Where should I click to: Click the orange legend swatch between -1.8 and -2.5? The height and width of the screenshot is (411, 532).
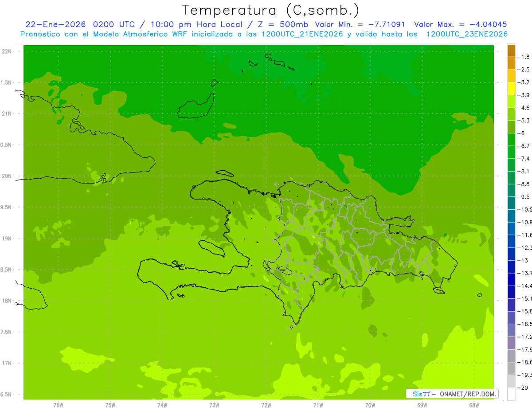[x=511, y=63]
